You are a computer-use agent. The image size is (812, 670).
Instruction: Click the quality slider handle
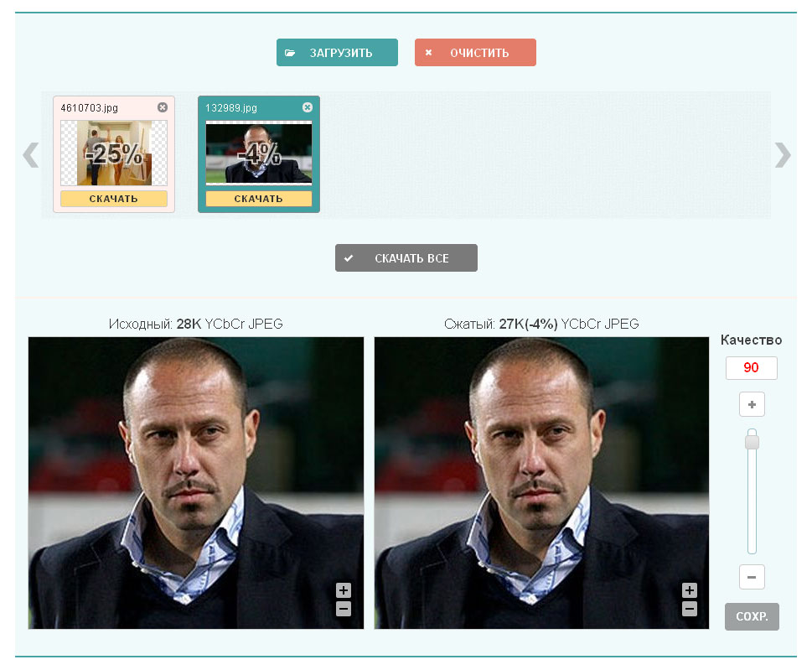(752, 442)
